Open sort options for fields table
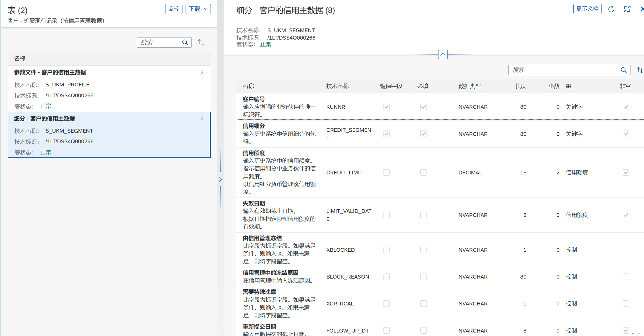This screenshot has height=336, width=644. (640, 70)
